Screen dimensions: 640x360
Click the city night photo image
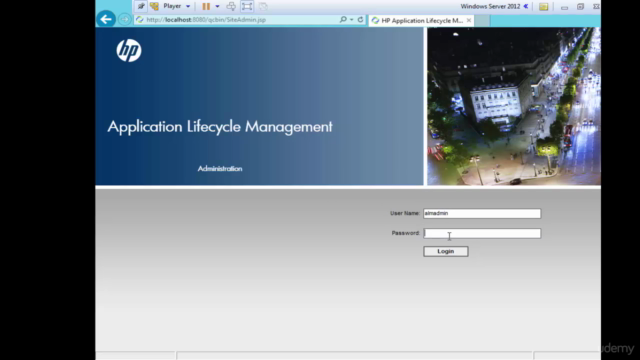(x=514, y=106)
